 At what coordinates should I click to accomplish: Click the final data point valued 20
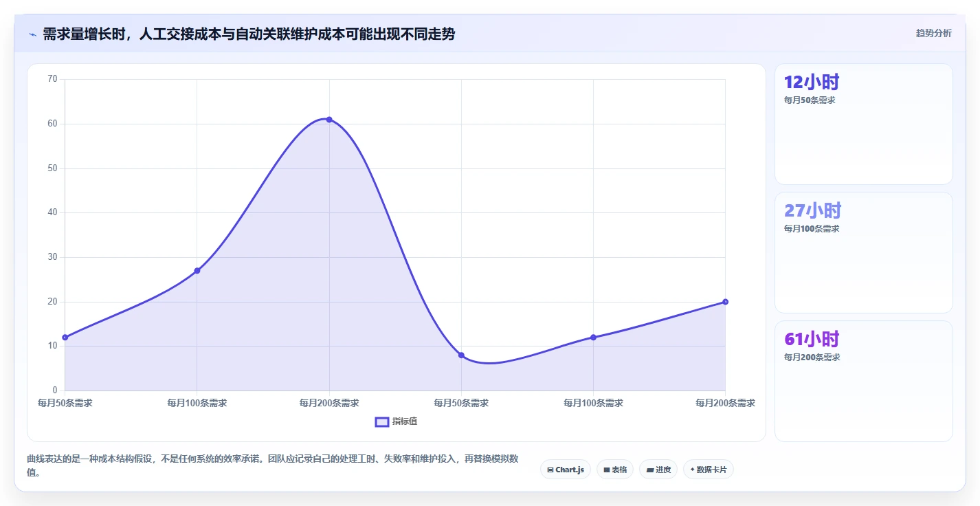click(725, 302)
